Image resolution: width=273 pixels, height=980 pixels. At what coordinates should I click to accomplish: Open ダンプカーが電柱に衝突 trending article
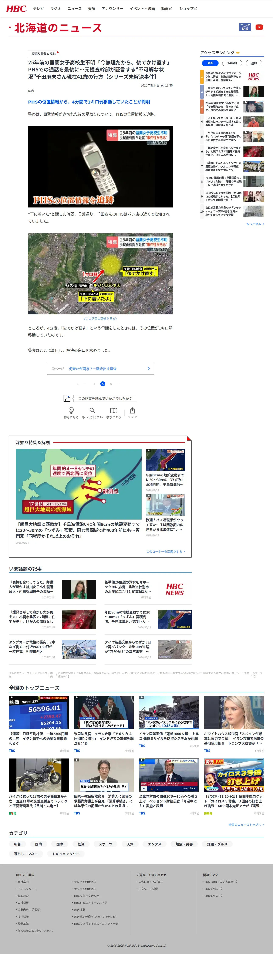(x=53, y=649)
